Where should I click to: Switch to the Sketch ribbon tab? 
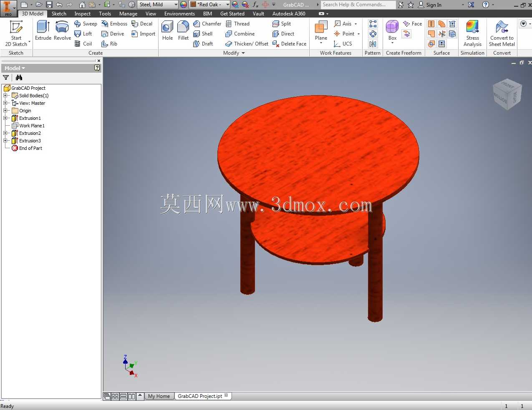click(59, 14)
